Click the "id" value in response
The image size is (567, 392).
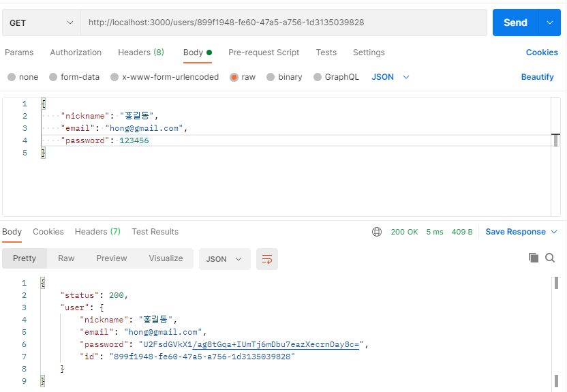pyautogui.click(x=202, y=357)
